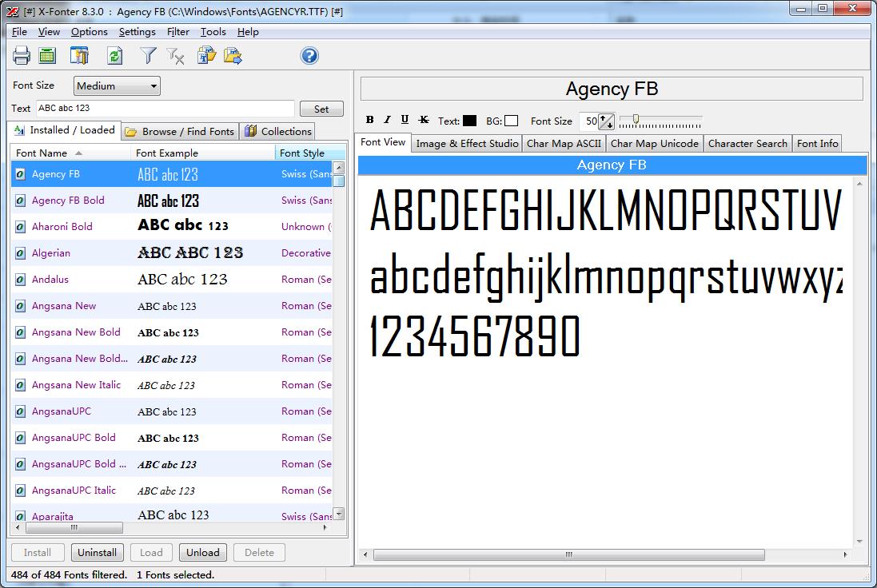The image size is (877, 588).
Task: Select the Aparajita font row
Action: click(171, 514)
